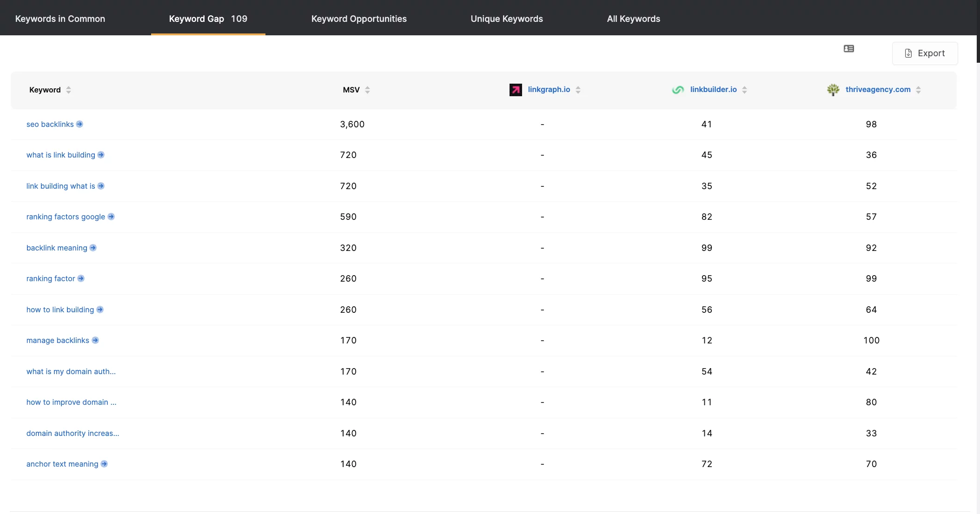Open the All Keywords tab
This screenshot has height=514, width=980.
[x=633, y=18]
